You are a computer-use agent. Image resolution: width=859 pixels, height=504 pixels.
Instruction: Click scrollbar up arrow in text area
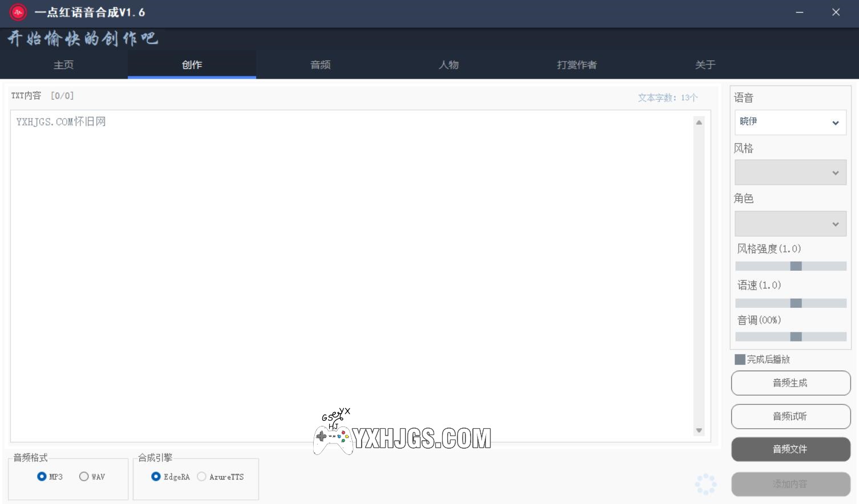coord(699,122)
